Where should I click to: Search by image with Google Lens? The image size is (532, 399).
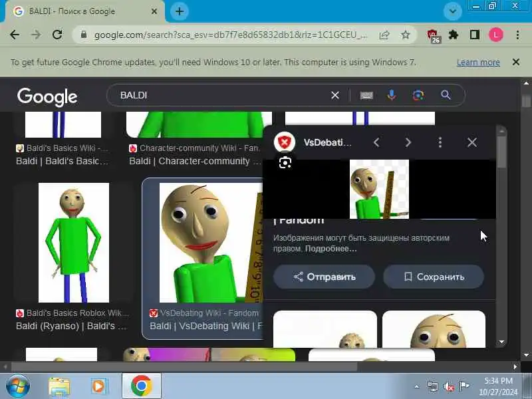[418, 95]
